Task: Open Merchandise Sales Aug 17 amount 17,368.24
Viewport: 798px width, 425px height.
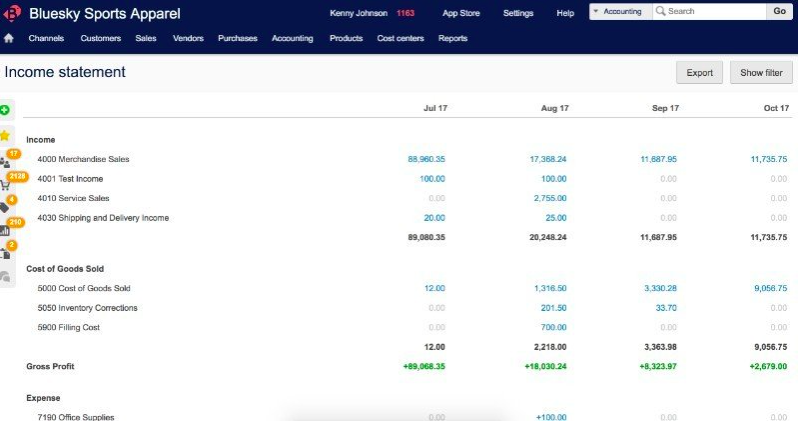Action: 548,159
